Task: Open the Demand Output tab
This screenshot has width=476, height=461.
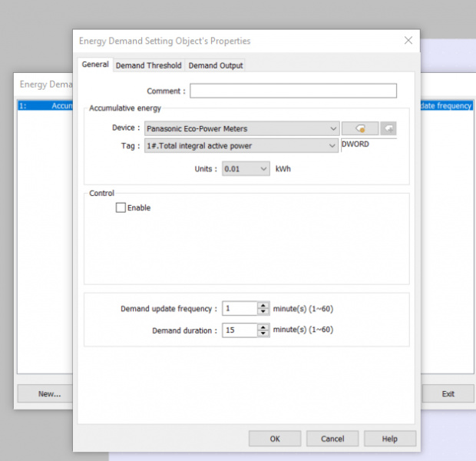Action: pos(215,66)
